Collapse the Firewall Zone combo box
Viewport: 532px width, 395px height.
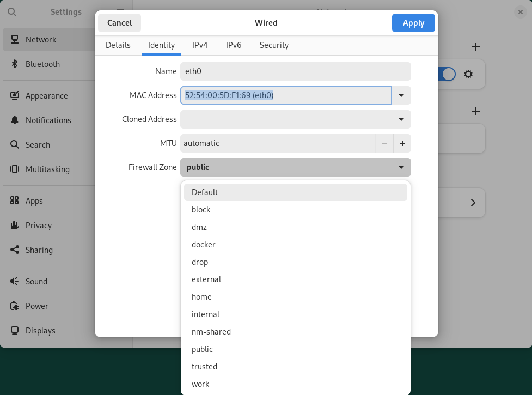(x=296, y=167)
